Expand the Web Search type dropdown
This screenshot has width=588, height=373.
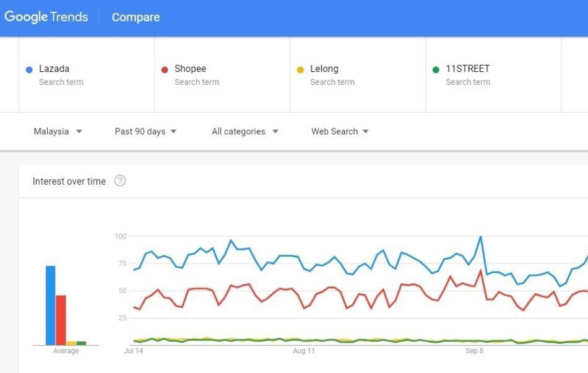340,131
